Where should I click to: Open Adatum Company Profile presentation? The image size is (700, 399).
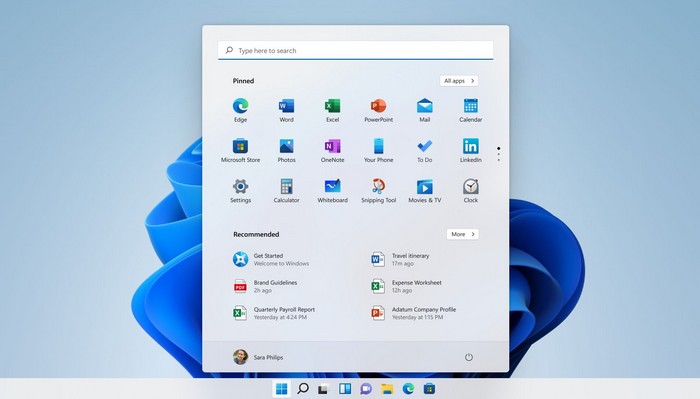[x=413, y=313]
